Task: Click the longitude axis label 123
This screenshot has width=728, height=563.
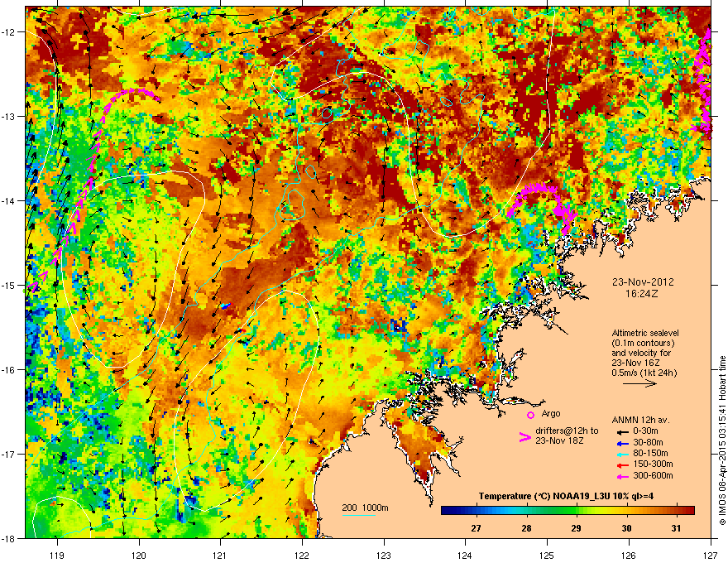Action: (x=384, y=555)
